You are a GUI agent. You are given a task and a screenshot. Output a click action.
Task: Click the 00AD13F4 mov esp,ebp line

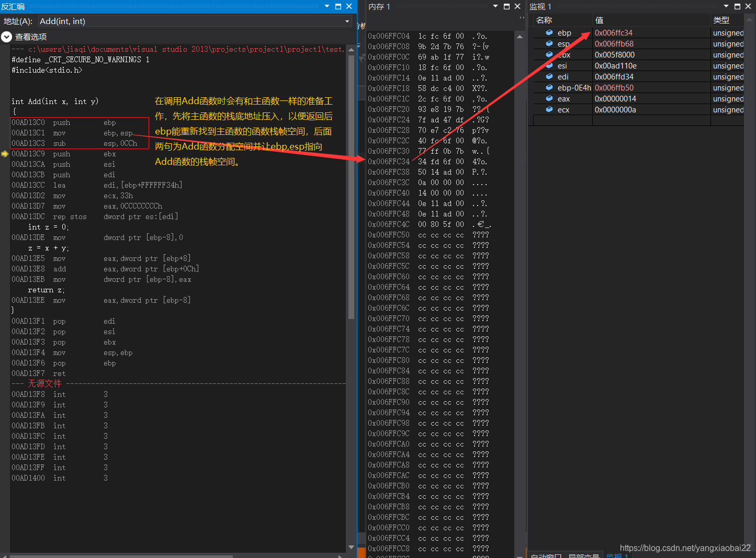click(72, 352)
